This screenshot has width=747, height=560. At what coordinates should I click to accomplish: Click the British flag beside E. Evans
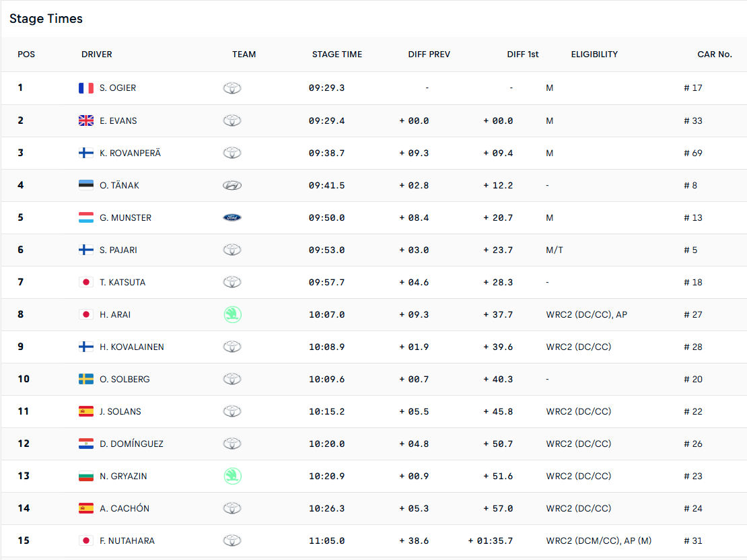click(86, 120)
